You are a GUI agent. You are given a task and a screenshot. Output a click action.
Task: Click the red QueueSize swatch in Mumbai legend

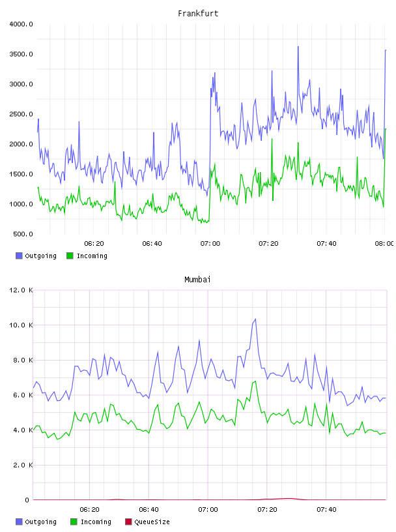[x=128, y=522]
